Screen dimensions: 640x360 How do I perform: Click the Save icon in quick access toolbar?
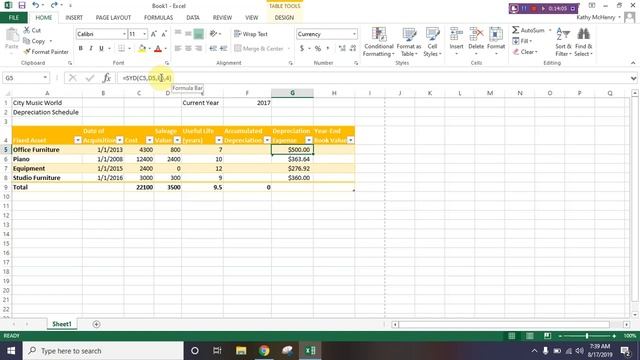[22, 5]
